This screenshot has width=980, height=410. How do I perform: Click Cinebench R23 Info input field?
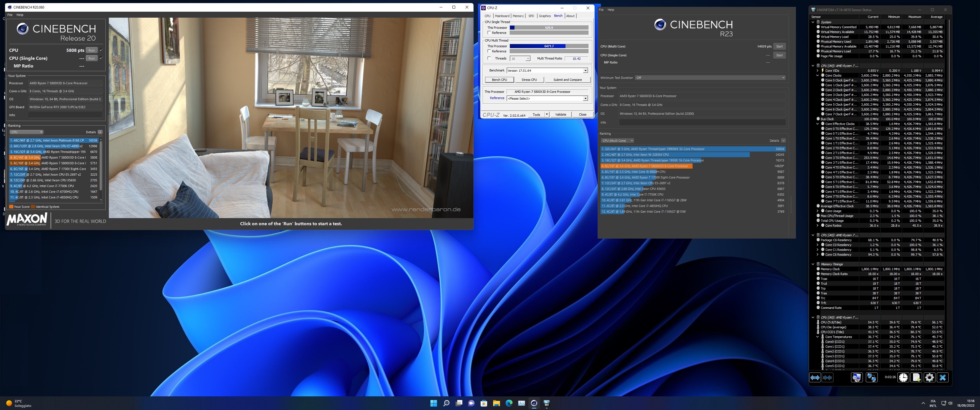click(x=702, y=122)
